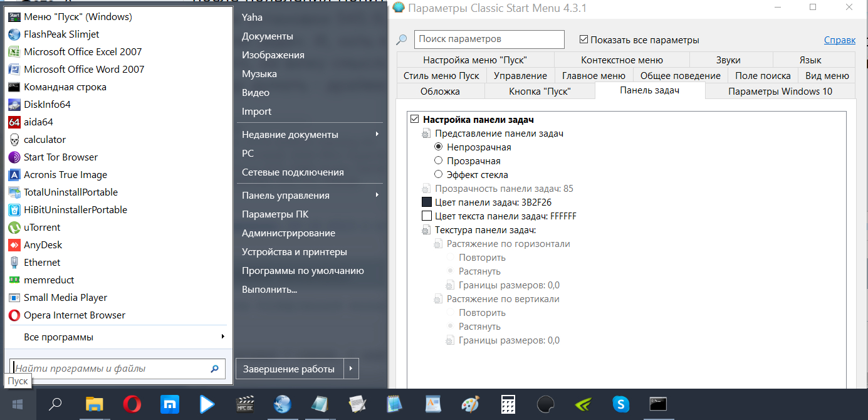868x420 pixels.
Task: Open Yaha user folder entry
Action: click(x=253, y=17)
